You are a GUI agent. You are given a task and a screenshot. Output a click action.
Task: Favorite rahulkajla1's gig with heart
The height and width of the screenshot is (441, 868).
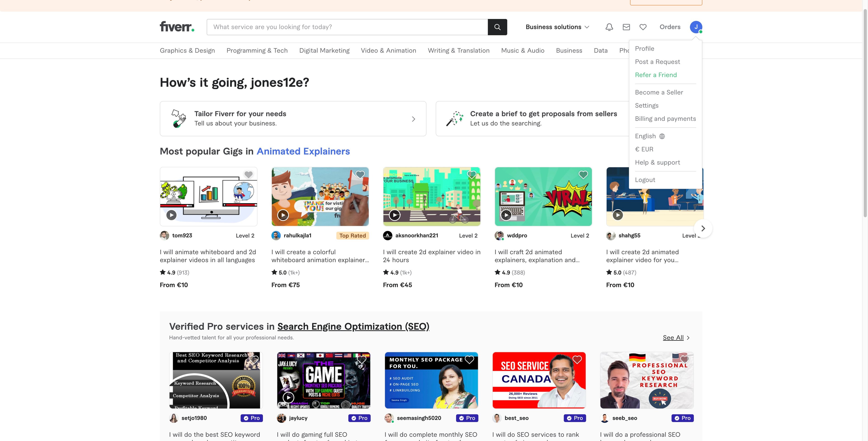[360, 174]
